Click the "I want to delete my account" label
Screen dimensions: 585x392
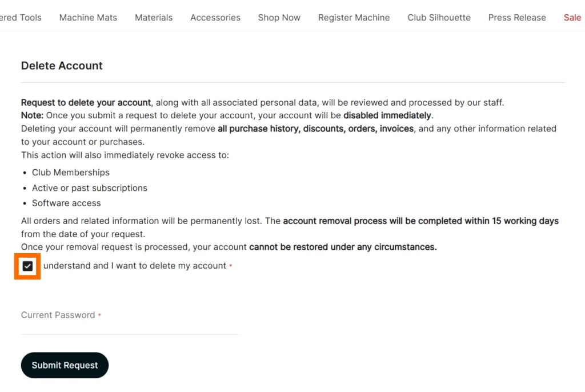pyautogui.click(x=135, y=266)
